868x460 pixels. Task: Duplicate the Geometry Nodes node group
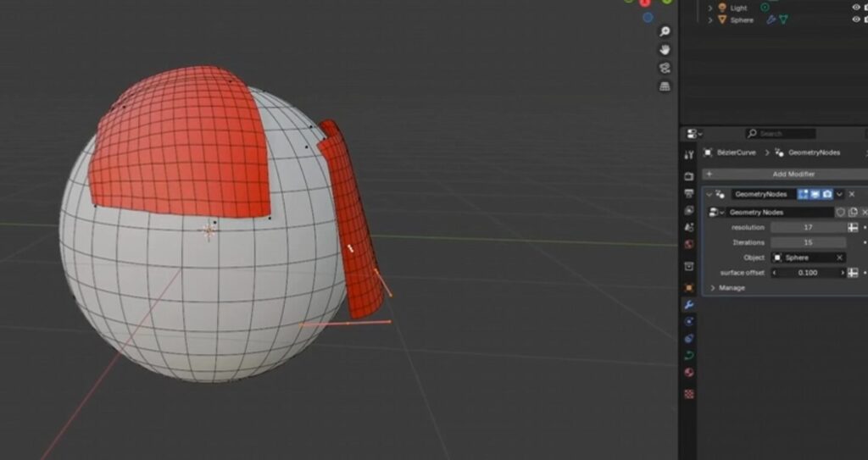coord(853,213)
